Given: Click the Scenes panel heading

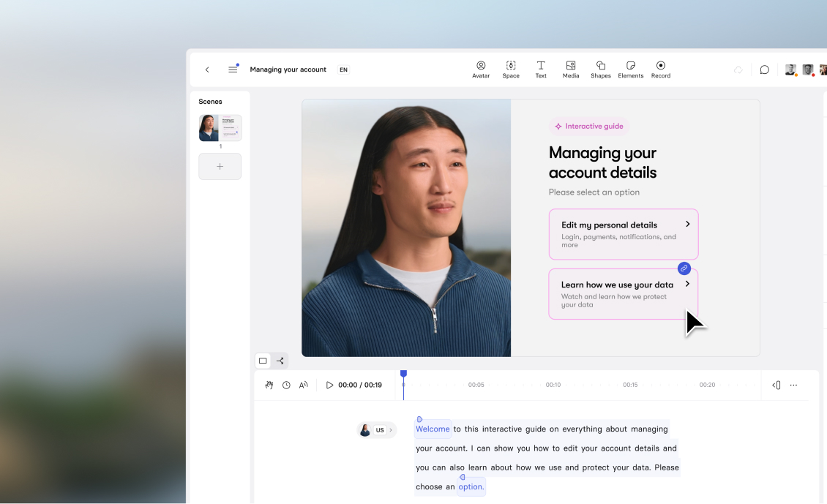Looking at the screenshot, I should point(211,102).
